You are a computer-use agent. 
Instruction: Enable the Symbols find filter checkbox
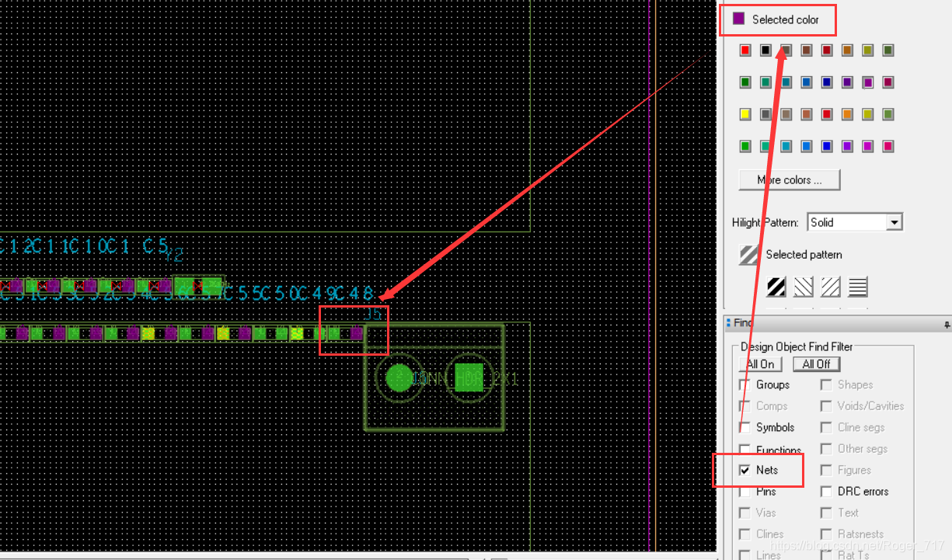tap(745, 428)
